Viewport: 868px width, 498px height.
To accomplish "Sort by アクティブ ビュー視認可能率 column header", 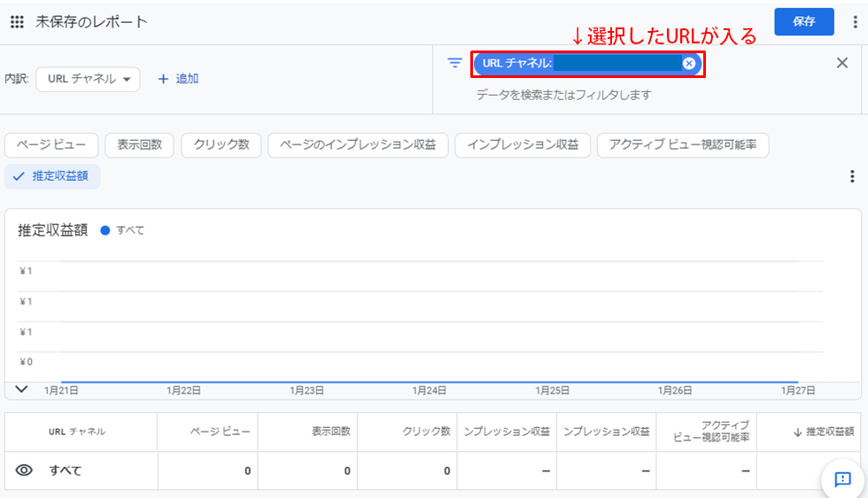I will (711, 432).
